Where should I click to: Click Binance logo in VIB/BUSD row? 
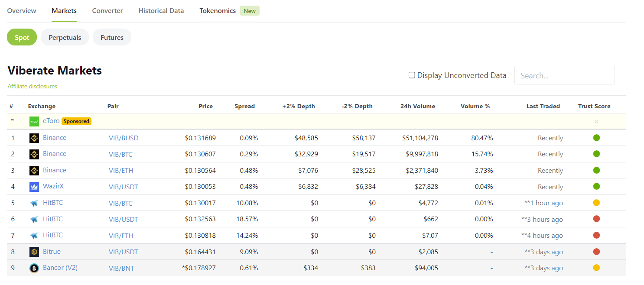click(x=34, y=138)
